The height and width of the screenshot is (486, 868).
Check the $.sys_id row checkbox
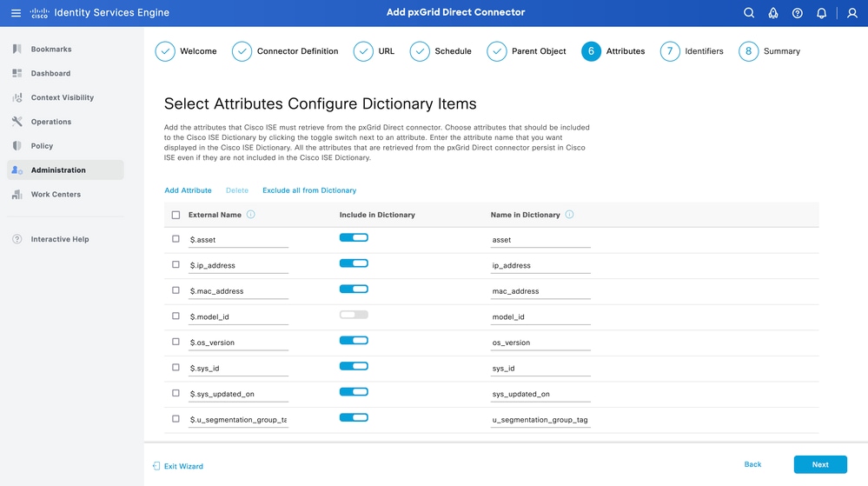click(176, 368)
